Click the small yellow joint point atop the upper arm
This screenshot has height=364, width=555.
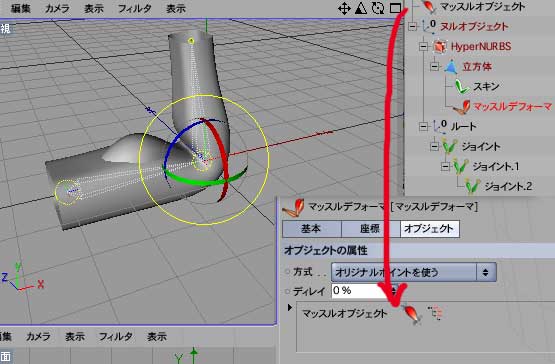(191, 41)
